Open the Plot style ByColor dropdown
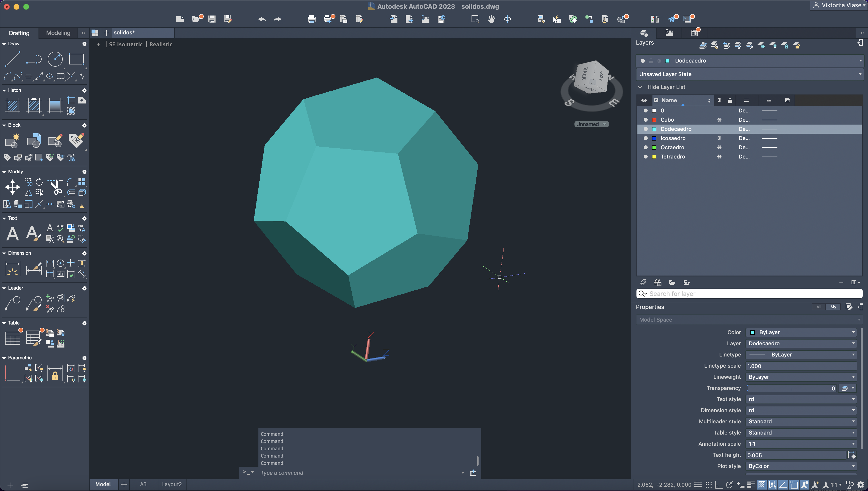This screenshot has height=491, width=868. [801, 466]
